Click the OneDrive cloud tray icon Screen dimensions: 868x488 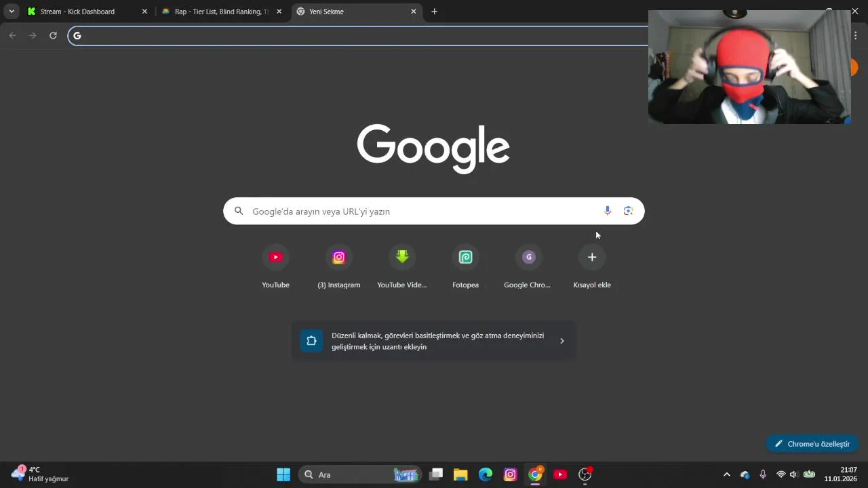(x=745, y=474)
